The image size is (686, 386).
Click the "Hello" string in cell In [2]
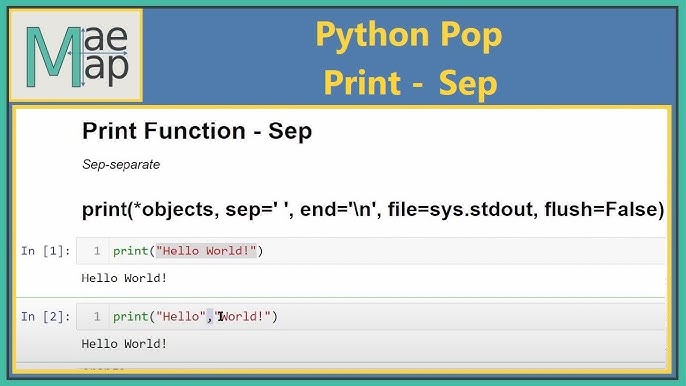pos(181,316)
